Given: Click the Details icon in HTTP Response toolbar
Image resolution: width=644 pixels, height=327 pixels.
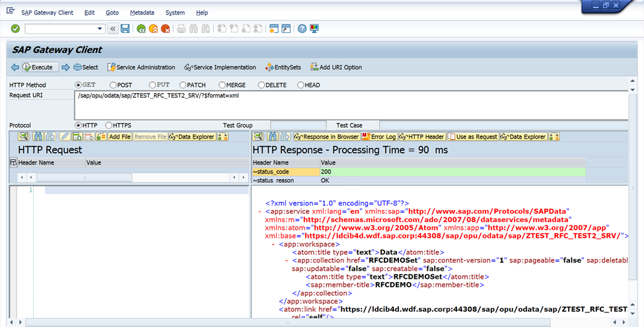Looking at the screenshot, I should (258, 136).
